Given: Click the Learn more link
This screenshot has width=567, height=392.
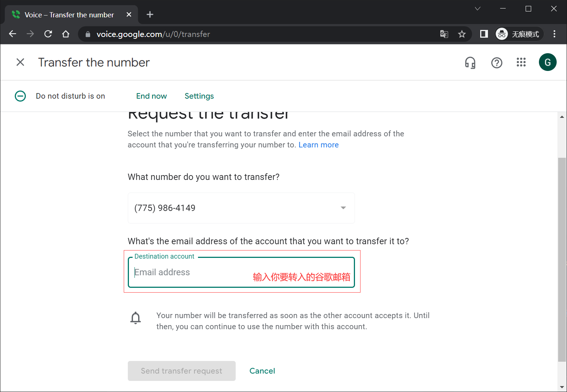Looking at the screenshot, I should (318, 144).
